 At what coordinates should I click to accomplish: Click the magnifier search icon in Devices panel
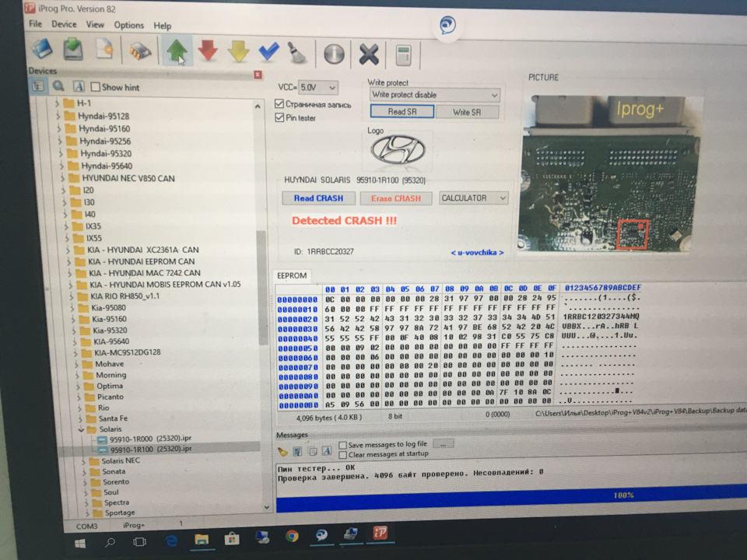pyautogui.click(x=58, y=86)
